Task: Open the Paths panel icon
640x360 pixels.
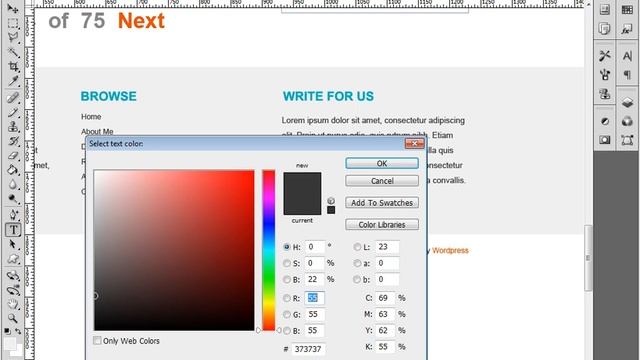Action: click(x=627, y=140)
